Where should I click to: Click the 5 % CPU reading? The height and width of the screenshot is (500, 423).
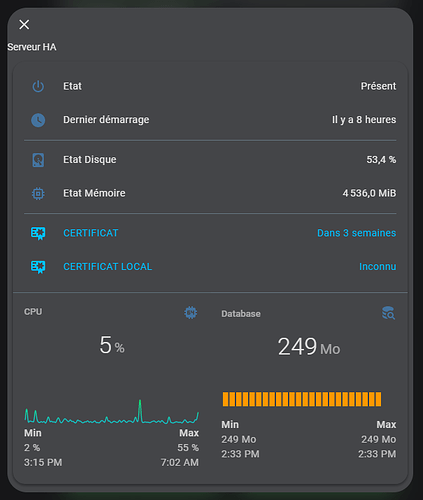[112, 345]
